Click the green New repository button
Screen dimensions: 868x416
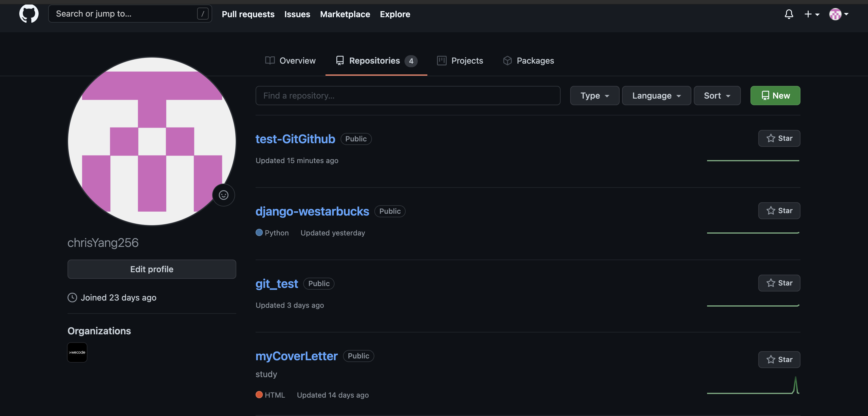pos(775,96)
